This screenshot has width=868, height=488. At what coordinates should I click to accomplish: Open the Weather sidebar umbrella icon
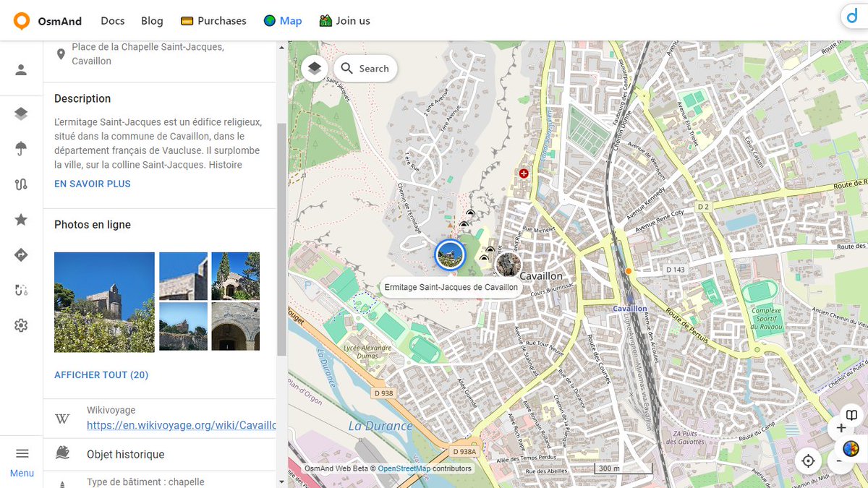(21, 148)
